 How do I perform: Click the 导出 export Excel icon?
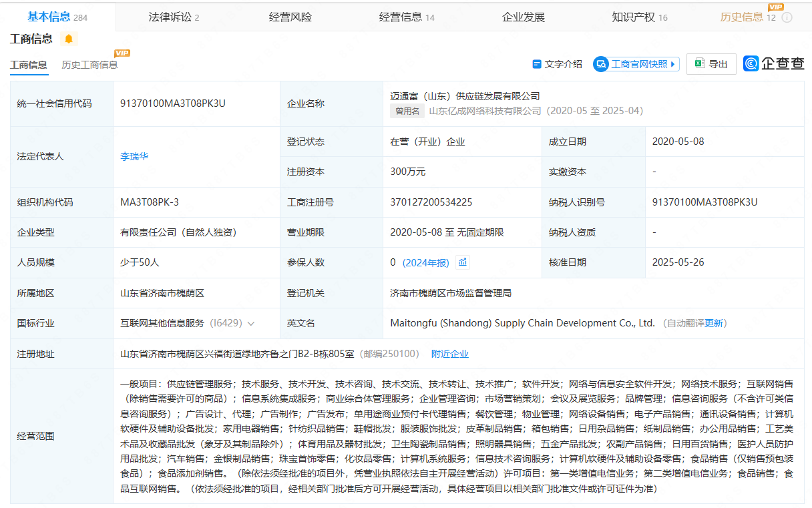tap(700, 64)
